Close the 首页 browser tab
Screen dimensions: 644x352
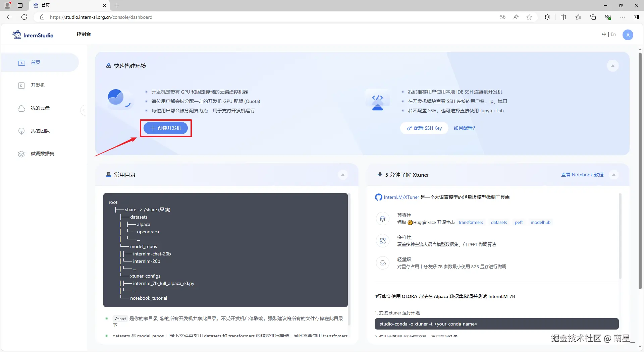click(x=104, y=5)
